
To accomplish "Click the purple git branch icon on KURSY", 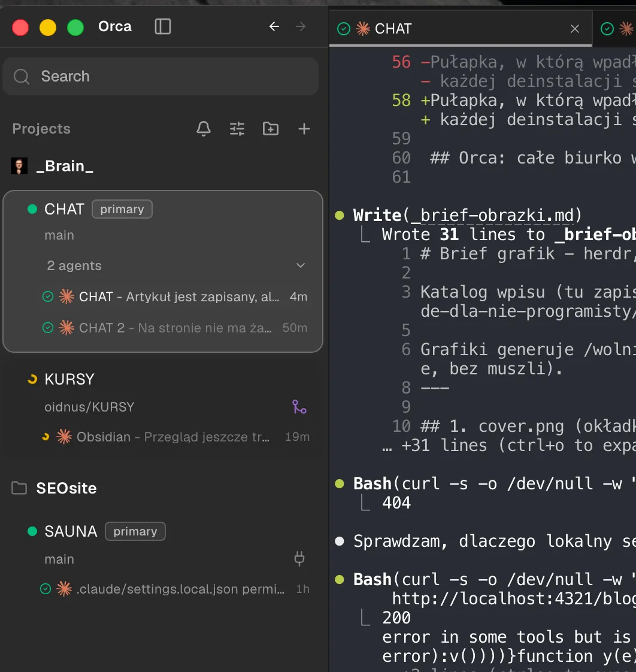I will pos(299,407).
